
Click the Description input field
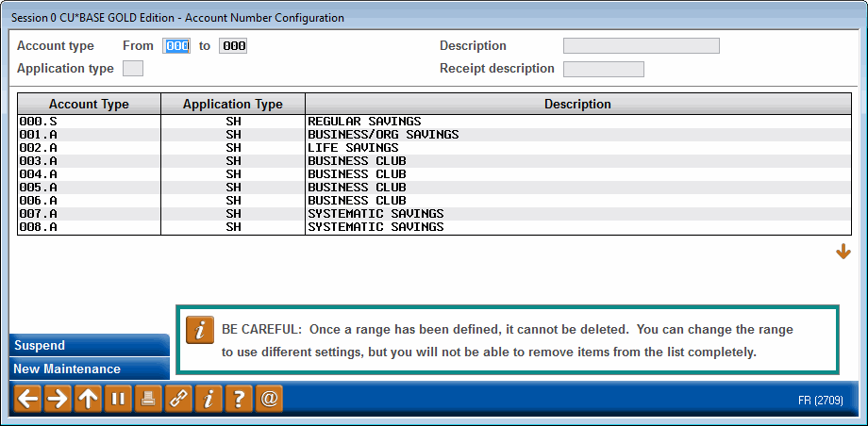coord(641,46)
